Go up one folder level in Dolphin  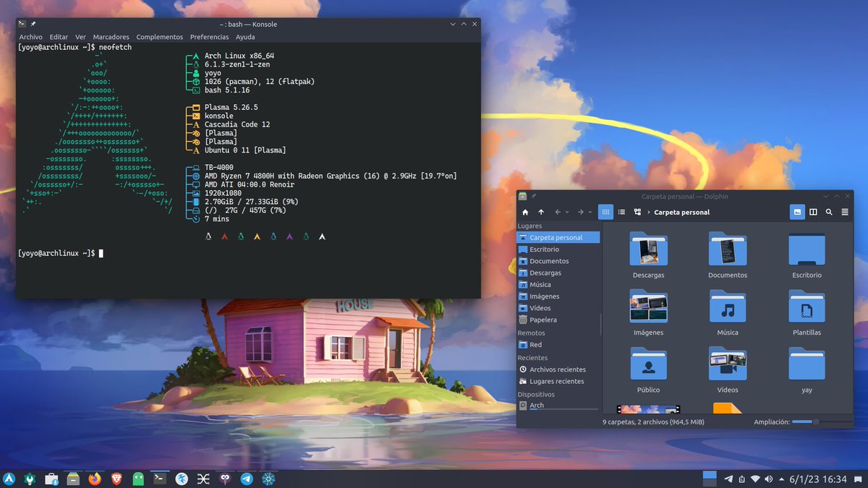click(541, 212)
